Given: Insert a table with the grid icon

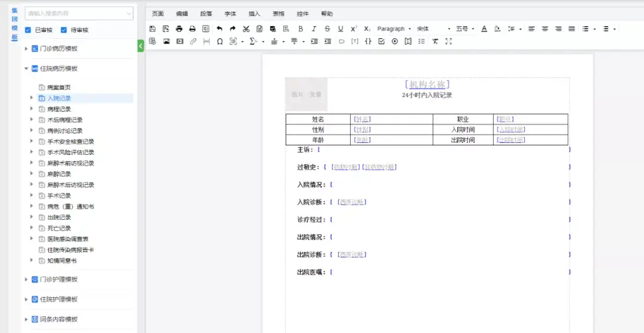Looking at the screenshot, I should [153, 42].
